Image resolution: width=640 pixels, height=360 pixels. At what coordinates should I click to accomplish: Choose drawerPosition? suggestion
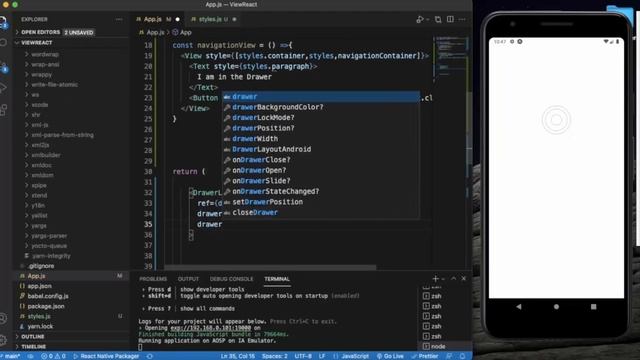[x=321, y=128]
